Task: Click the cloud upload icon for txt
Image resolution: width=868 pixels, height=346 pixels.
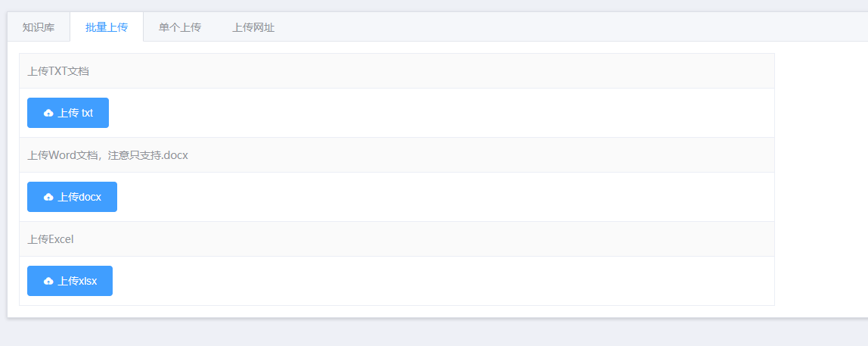Action: (x=48, y=113)
